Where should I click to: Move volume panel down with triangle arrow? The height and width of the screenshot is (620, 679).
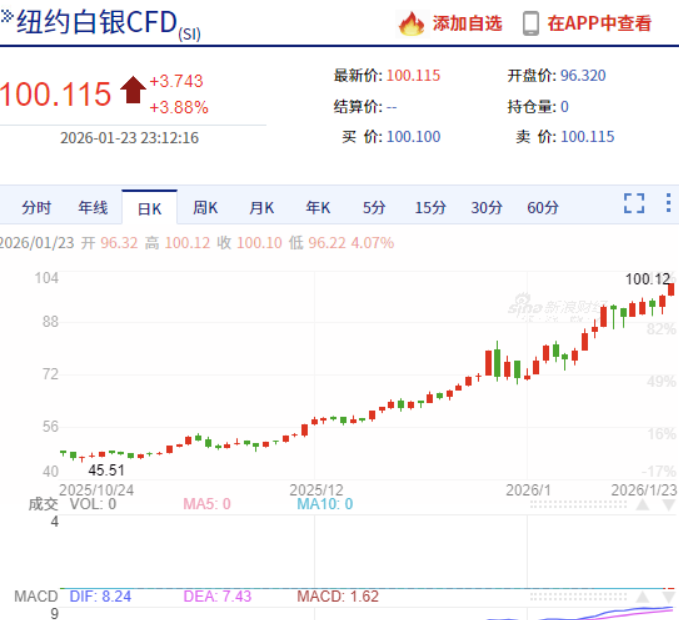[x=667, y=505]
